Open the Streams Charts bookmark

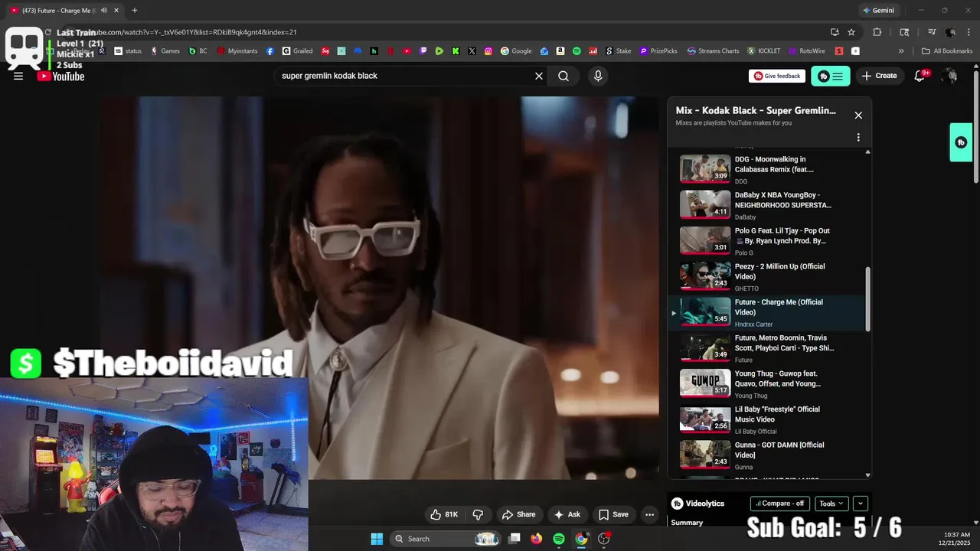(x=713, y=51)
